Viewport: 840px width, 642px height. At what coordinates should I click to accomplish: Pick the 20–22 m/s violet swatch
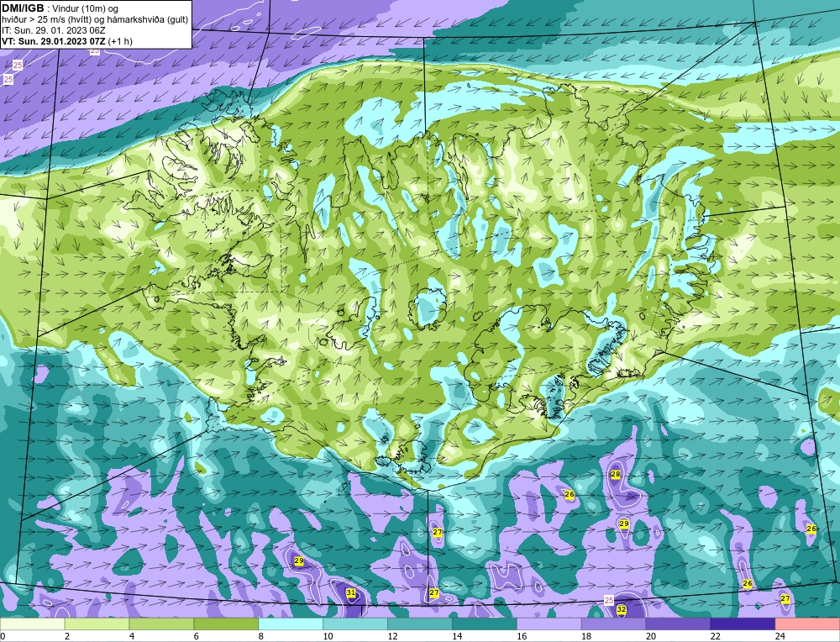pos(678,624)
